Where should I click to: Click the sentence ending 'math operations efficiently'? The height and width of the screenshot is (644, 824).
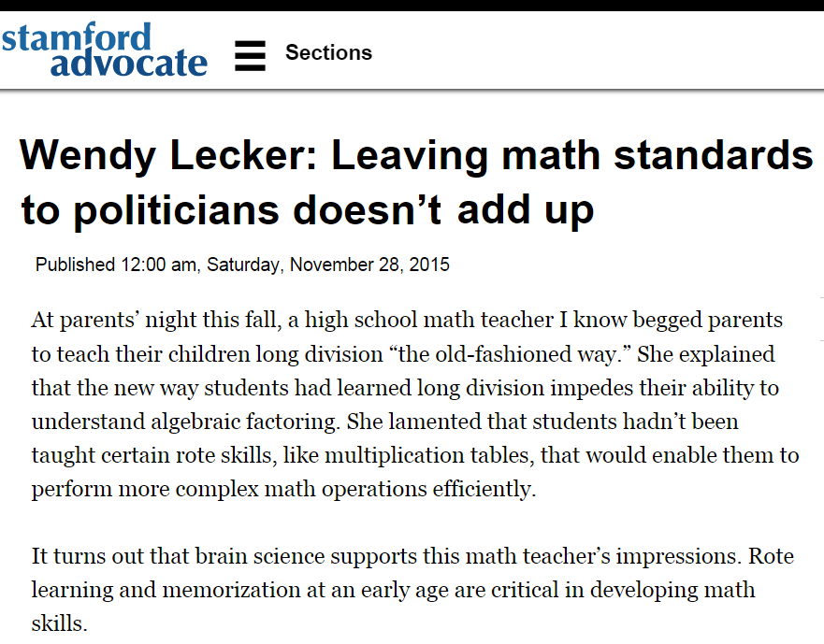point(283,489)
